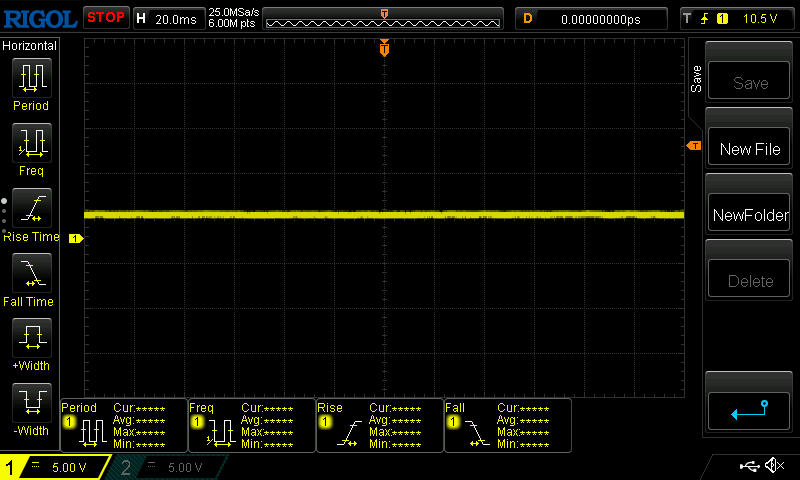Click the RIGOL logo
The height and width of the screenshot is (480, 800).
(40, 19)
